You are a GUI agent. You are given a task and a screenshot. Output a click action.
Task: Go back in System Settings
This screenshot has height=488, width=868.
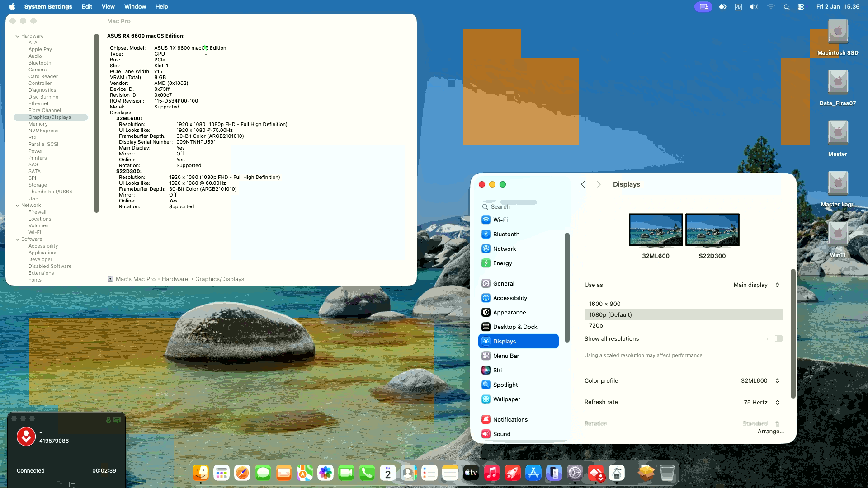coord(583,184)
